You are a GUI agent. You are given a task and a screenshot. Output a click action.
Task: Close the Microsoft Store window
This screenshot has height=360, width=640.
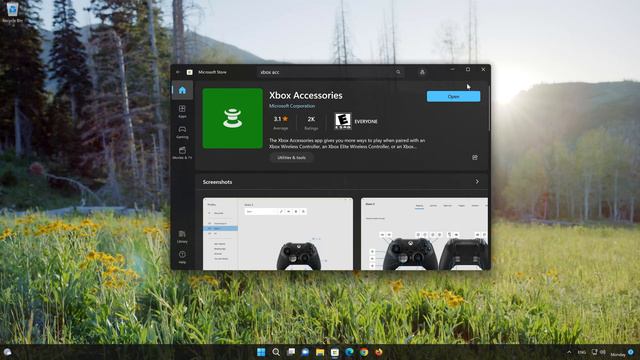(483, 69)
